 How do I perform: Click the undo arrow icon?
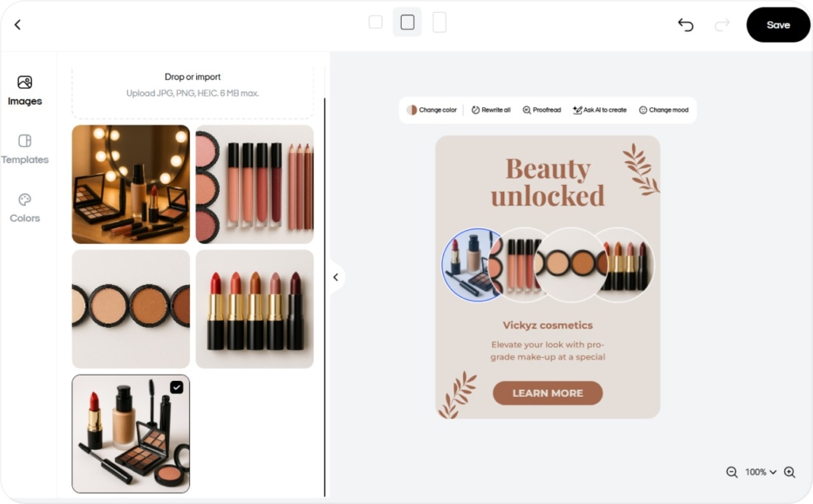point(685,25)
